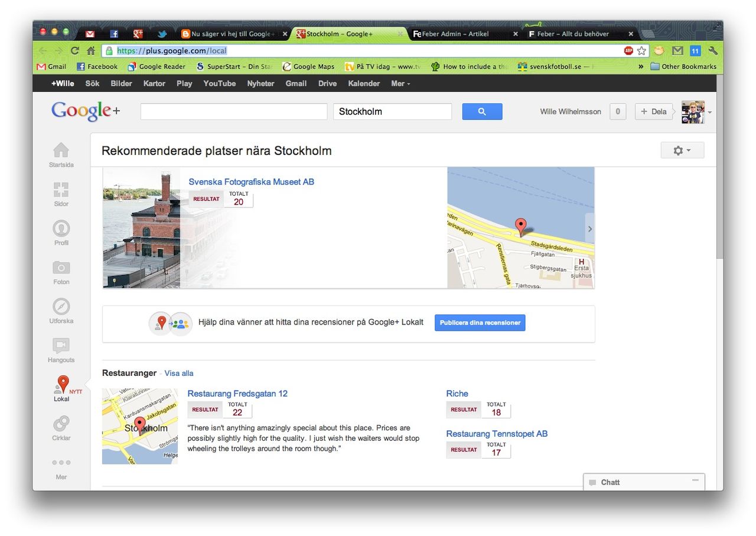The height and width of the screenshot is (536, 756).
Task: Switch to the Feber Admin – Artikel tab
Action: 464,34
